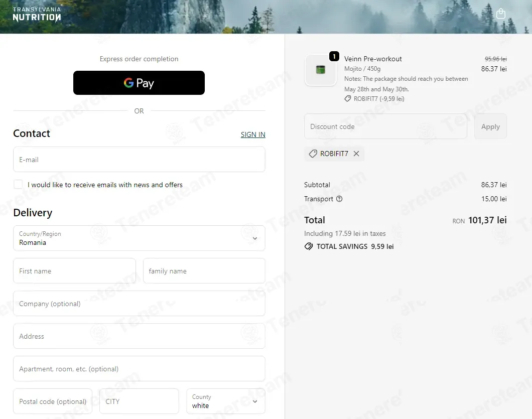This screenshot has height=419, width=532.
Task: Click the Veinn Pre-workout product thumbnail
Action: 321,70
